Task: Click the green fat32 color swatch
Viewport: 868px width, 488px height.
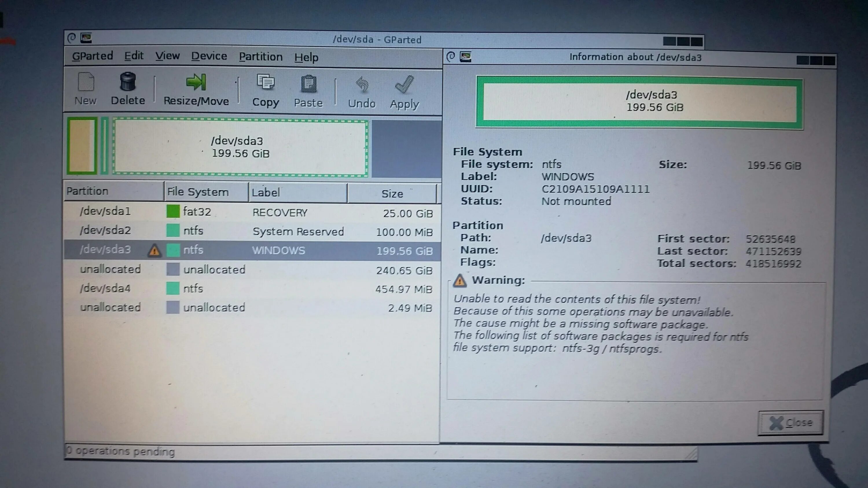Action: point(173,211)
